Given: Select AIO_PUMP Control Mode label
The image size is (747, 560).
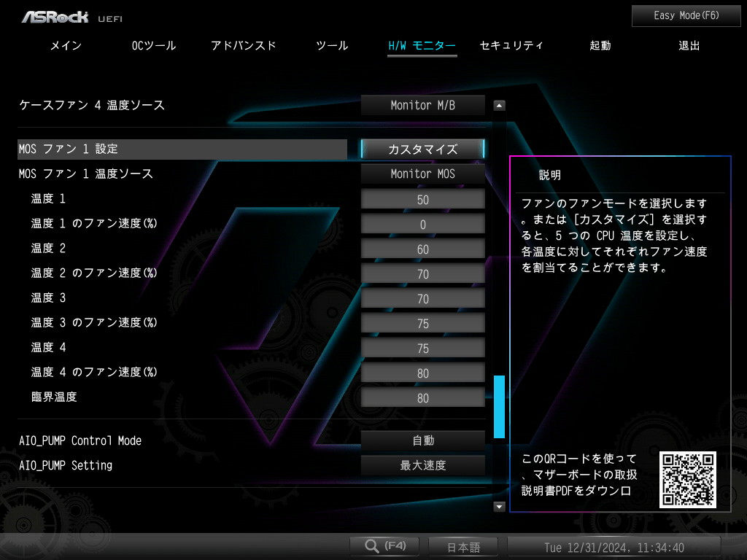Looking at the screenshot, I should [80, 440].
